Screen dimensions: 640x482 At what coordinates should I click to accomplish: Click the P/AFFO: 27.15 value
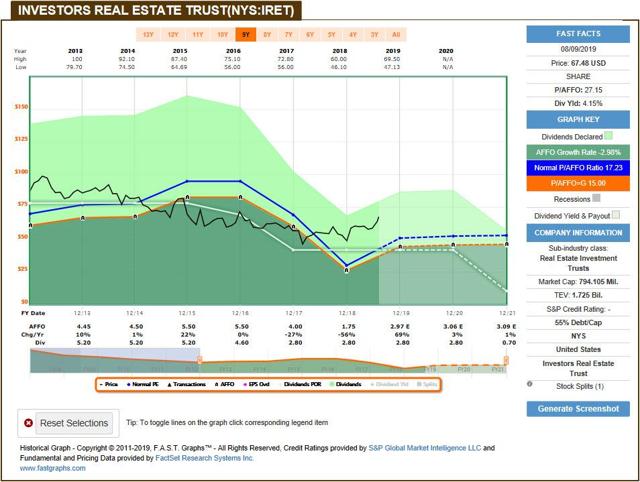click(x=578, y=90)
